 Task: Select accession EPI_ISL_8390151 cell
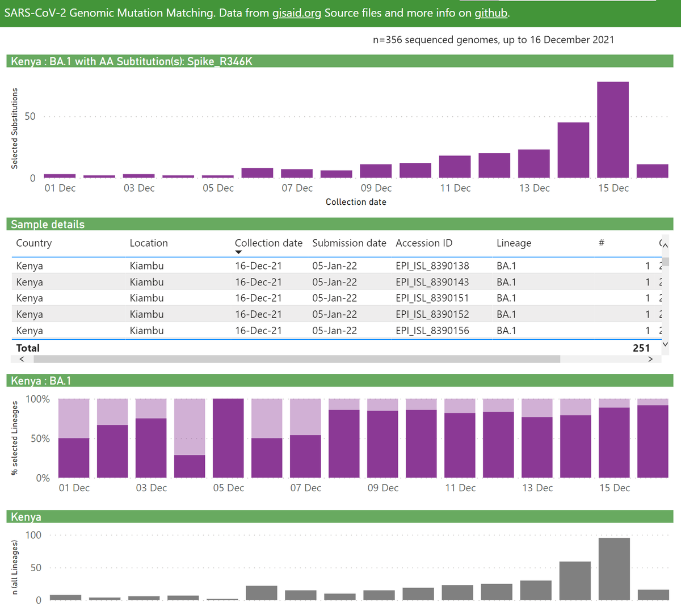[432, 298]
